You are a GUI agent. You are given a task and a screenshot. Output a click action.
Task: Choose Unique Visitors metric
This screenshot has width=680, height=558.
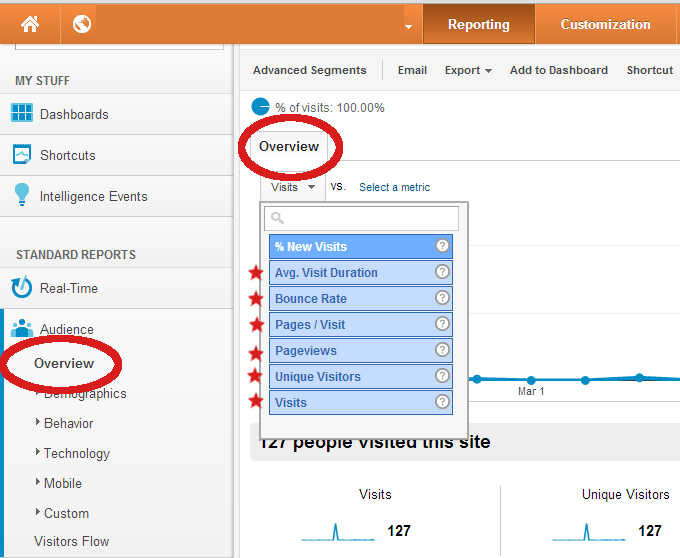pyautogui.click(x=361, y=376)
